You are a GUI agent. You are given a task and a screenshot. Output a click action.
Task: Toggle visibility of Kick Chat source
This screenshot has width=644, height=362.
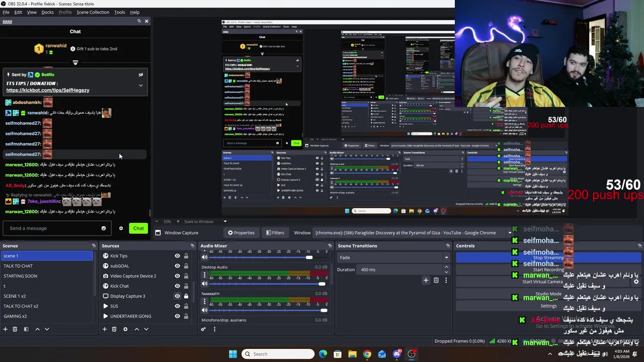pyautogui.click(x=177, y=286)
